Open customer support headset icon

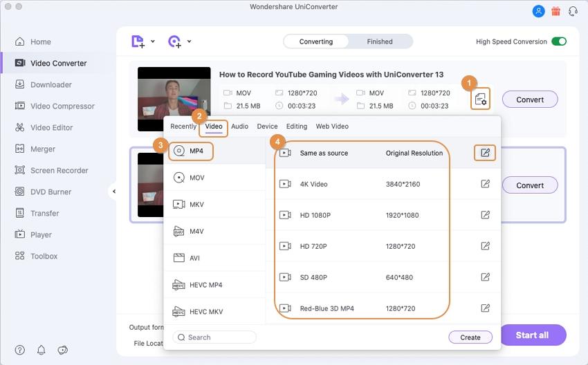pyautogui.click(x=573, y=11)
